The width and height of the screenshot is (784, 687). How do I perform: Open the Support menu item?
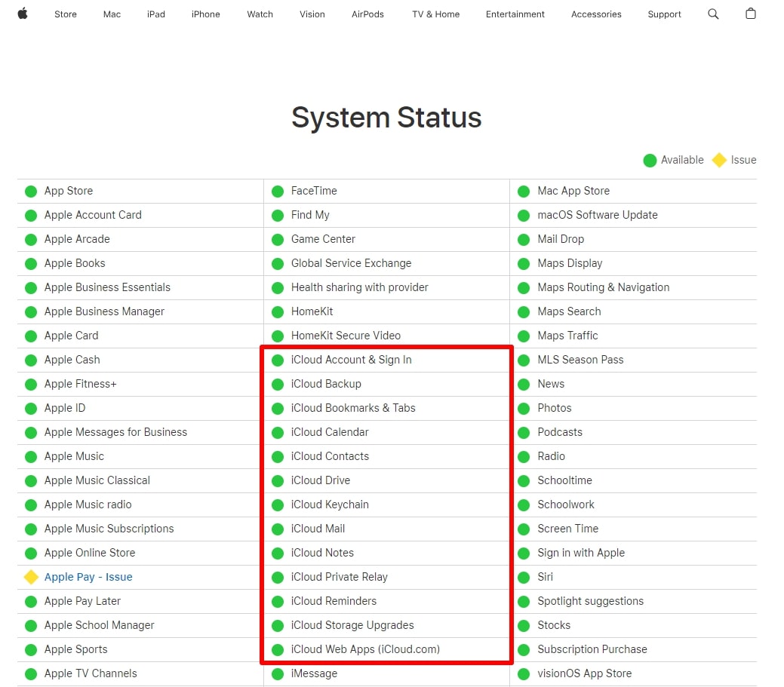[664, 14]
